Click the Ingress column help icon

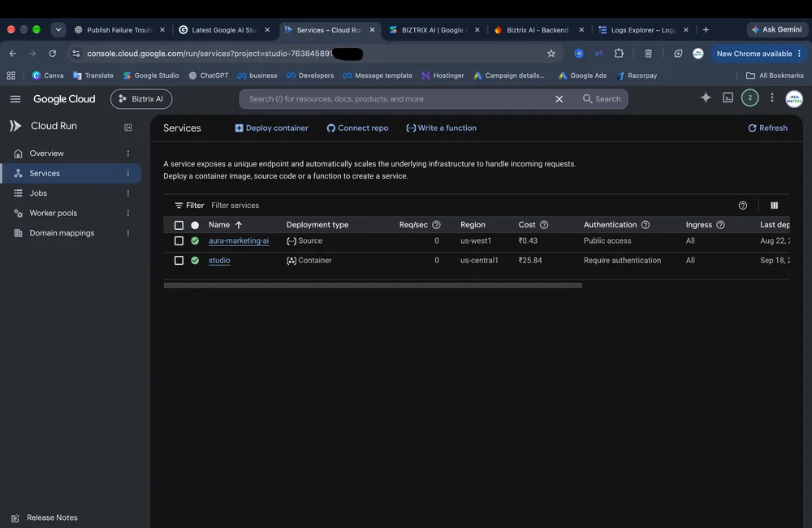720,225
